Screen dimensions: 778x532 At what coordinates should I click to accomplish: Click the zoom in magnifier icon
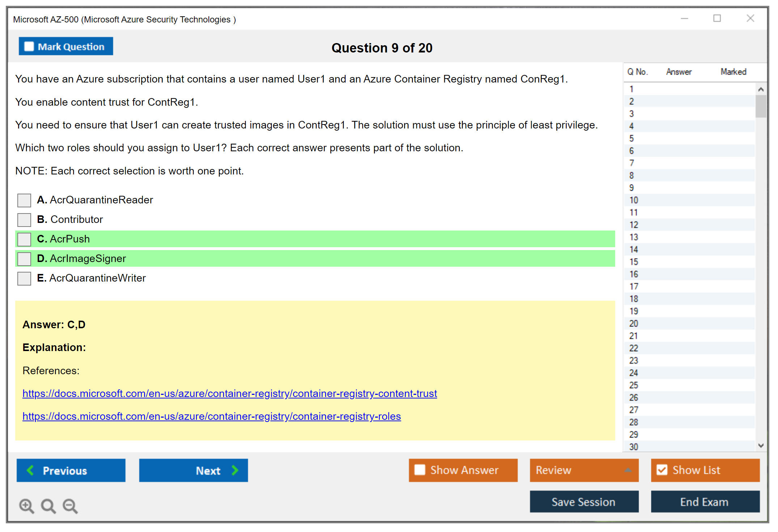(26, 506)
